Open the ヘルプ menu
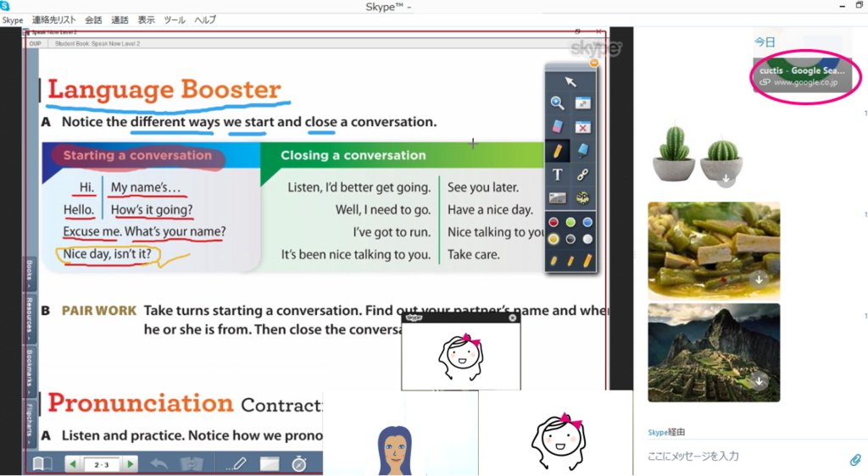This screenshot has height=476, width=868. (205, 19)
